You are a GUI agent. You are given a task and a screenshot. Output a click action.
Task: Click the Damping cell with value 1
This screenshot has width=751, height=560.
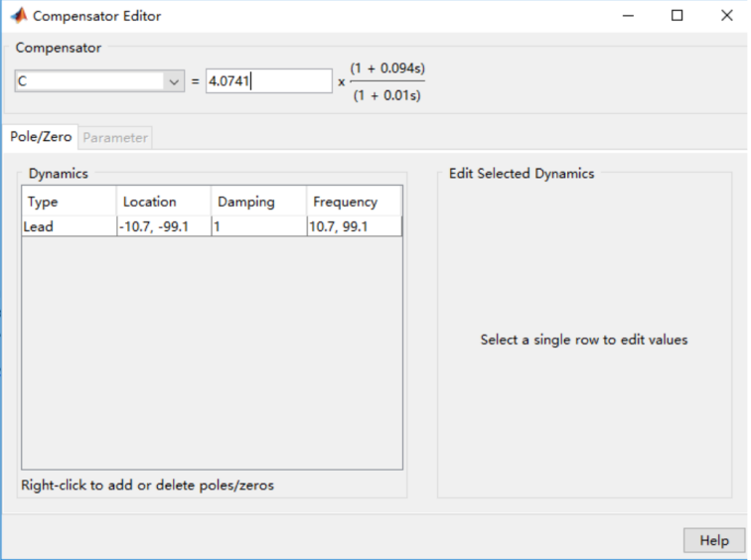click(x=258, y=226)
